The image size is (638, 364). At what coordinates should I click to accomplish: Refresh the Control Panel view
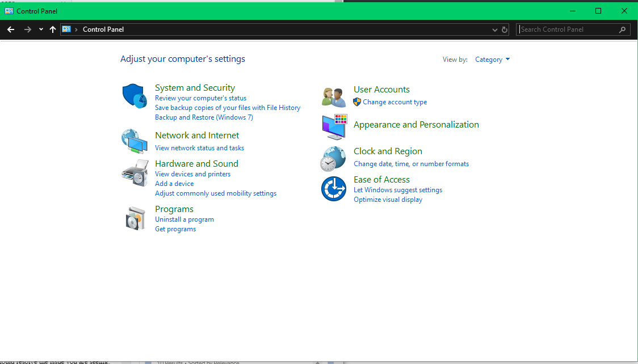click(x=505, y=29)
